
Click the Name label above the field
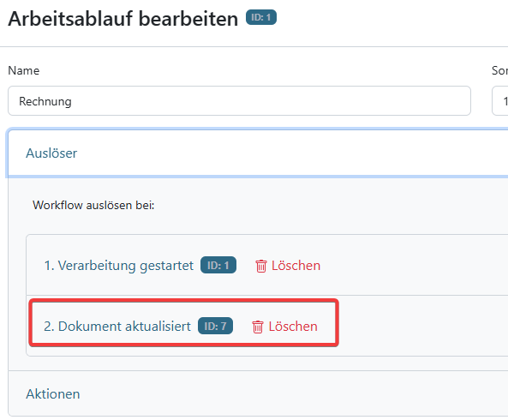pyautogui.click(x=24, y=70)
